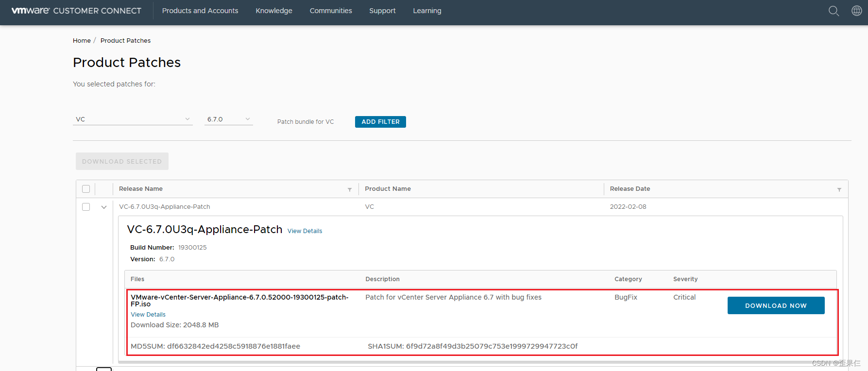Open the globe language selector
This screenshot has height=371, width=868.
857,11
